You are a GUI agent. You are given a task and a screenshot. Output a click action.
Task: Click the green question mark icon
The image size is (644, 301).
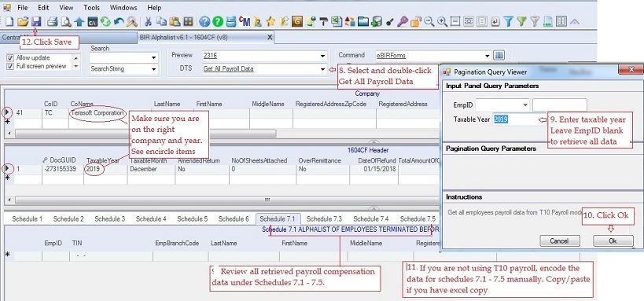218,21
